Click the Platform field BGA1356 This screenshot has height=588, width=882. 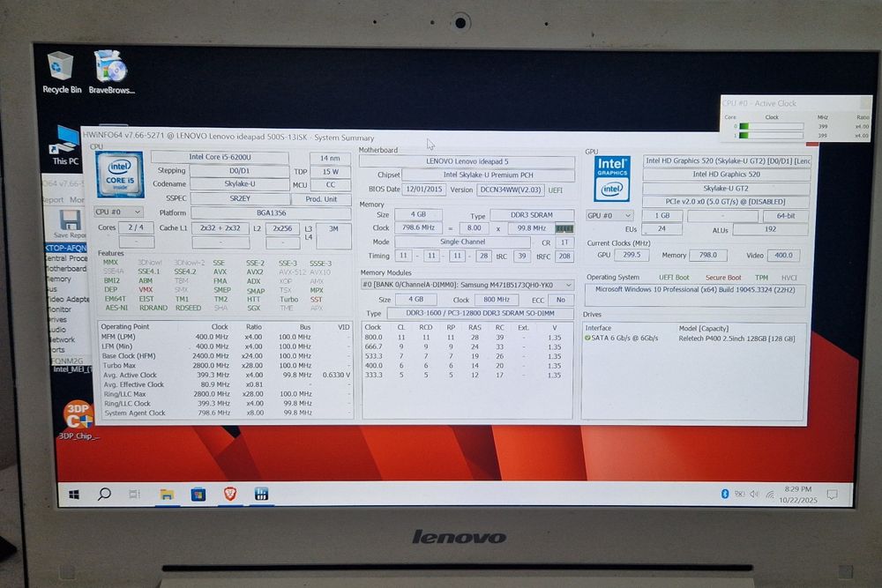[x=271, y=213]
